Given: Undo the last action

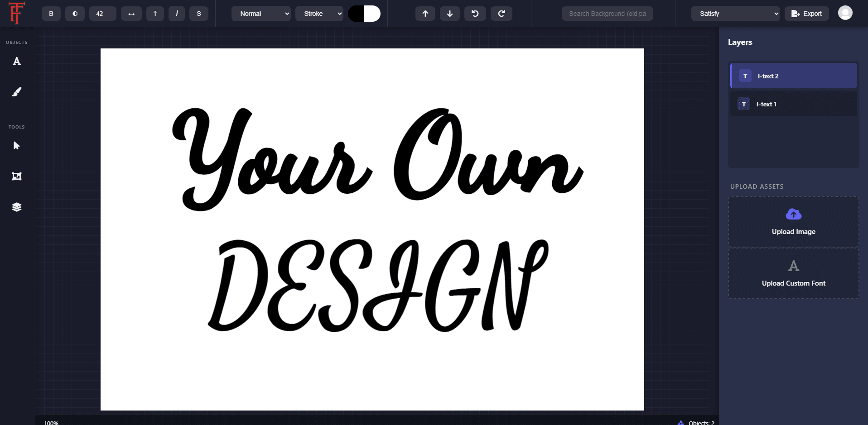Looking at the screenshot, I should pos(475,14).
